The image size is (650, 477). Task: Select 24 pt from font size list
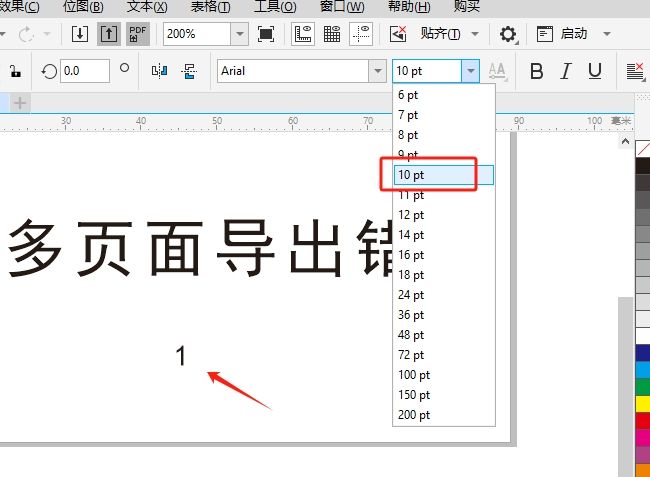411,295
